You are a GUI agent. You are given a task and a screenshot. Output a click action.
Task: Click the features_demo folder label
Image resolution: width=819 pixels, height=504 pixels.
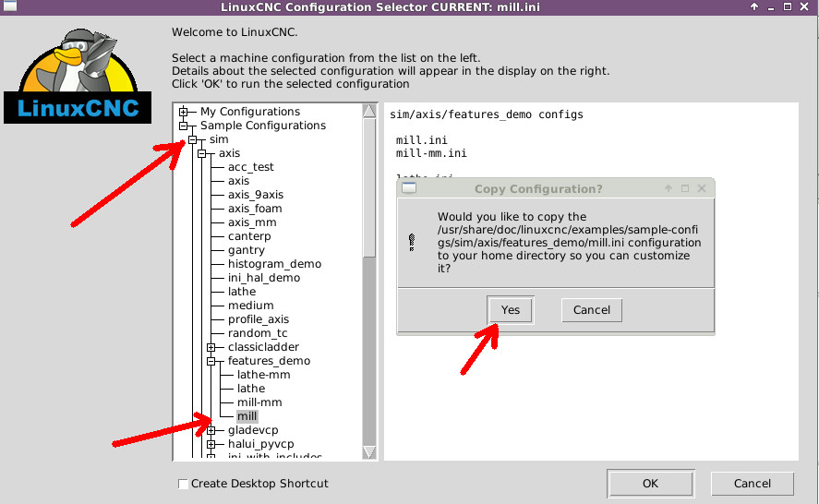click(269, 361)
